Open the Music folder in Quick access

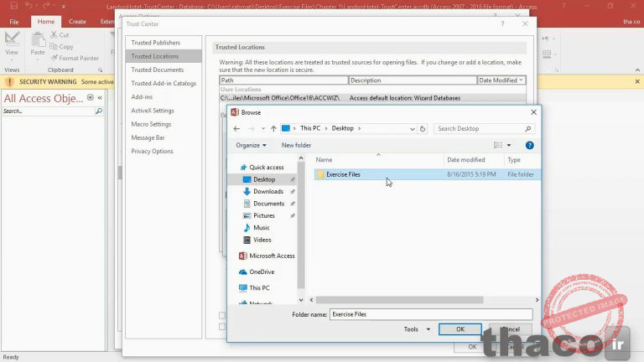(x=261, y=227)
